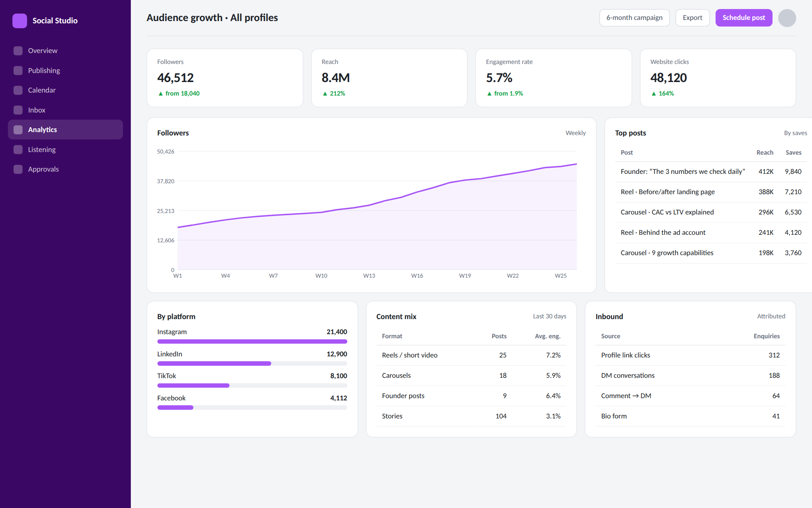Select the Founder posts row
The width and height of the screenshot is (812, 508).
coord(471,396)
